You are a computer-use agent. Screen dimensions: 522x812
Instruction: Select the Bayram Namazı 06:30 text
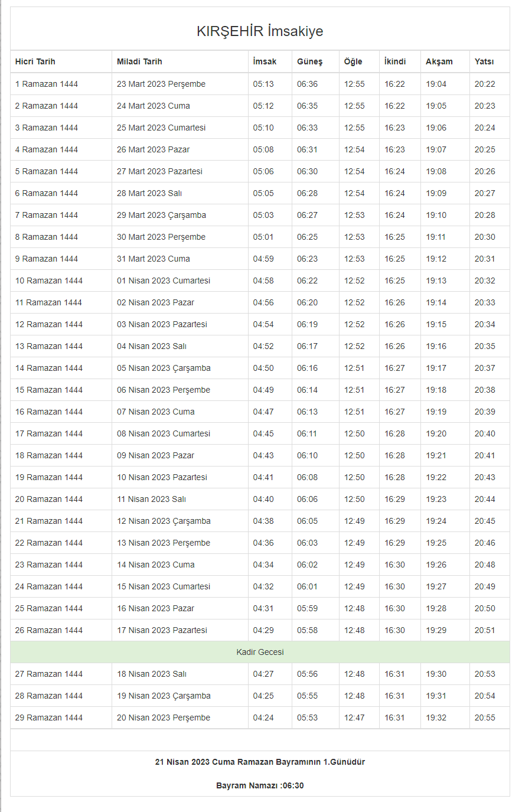[260, 785]
